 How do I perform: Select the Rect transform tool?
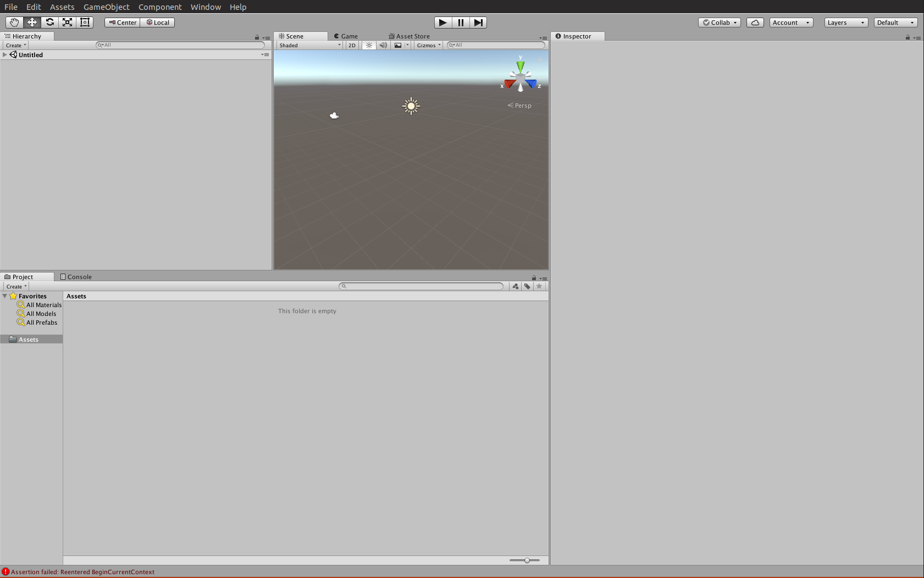click(85, 22)
